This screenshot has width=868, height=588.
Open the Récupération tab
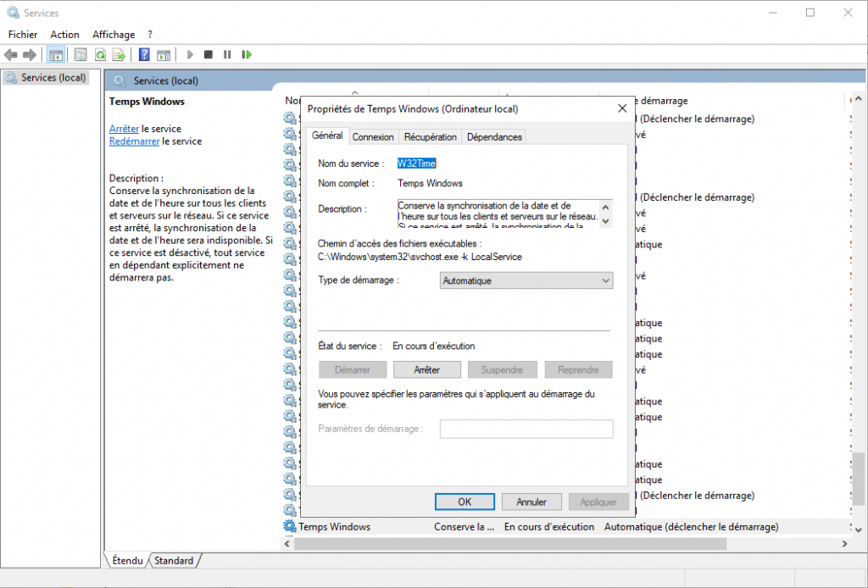point(430,137)
